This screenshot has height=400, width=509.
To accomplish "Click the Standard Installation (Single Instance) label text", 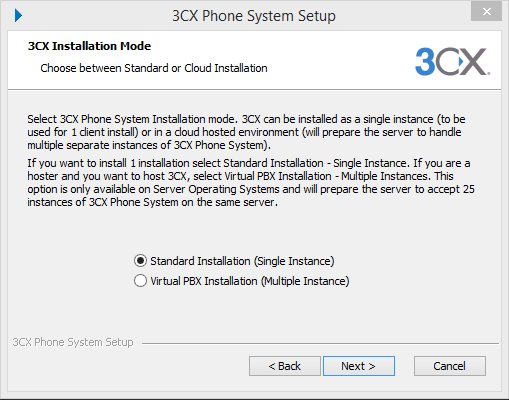I will click(242, 261).
